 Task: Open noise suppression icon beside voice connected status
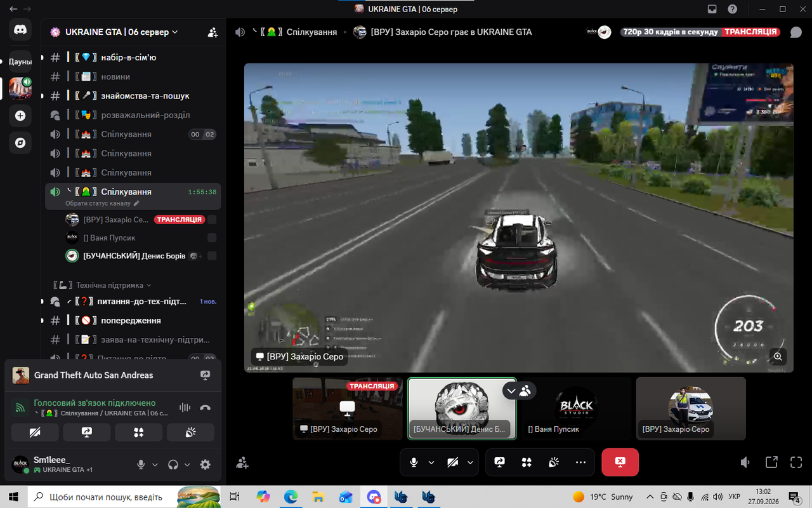pyautogui.click(x=185, y=408)
